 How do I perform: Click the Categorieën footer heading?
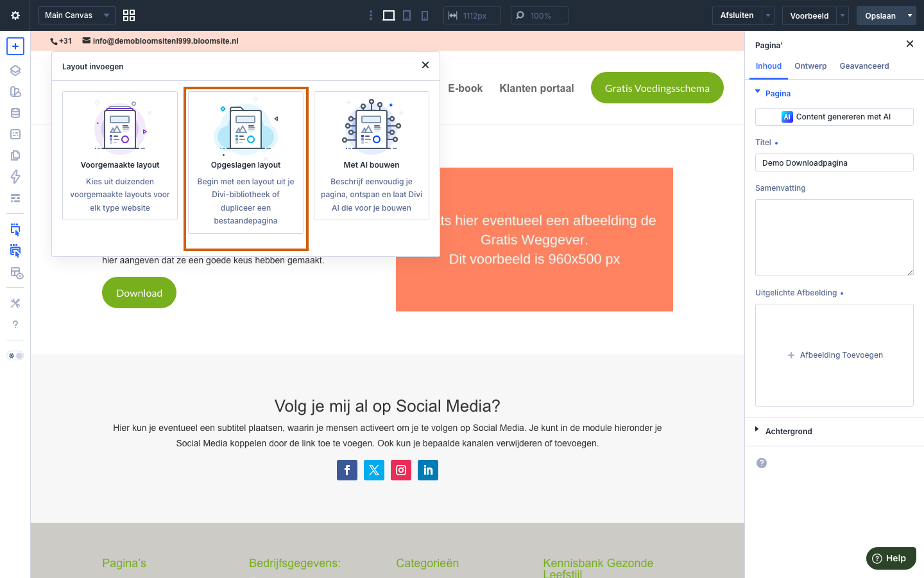[x=427, y=563]
